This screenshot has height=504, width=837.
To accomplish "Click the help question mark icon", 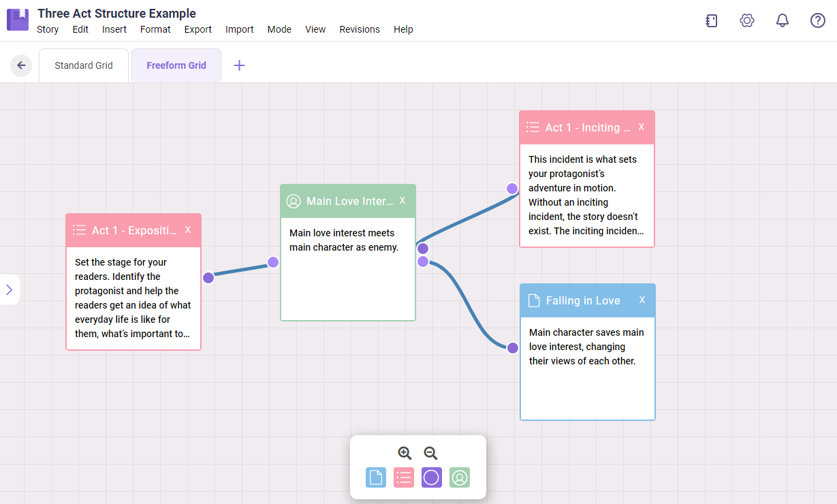I will [818, 20].
